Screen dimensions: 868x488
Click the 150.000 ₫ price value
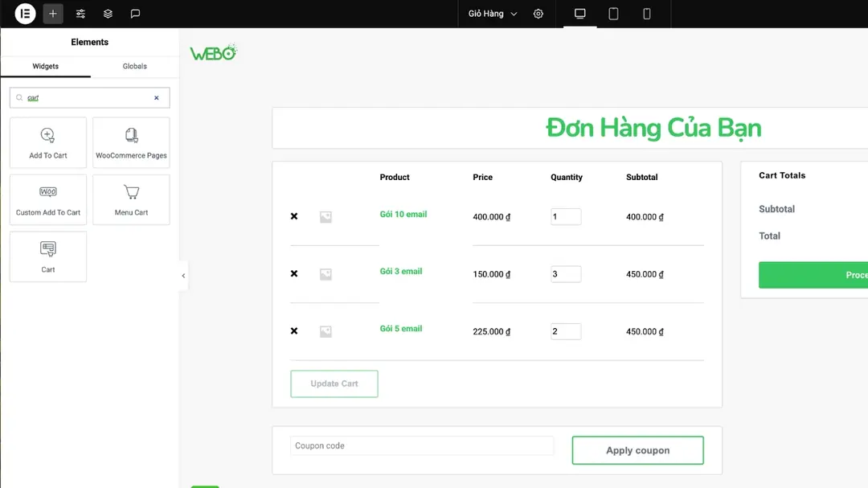tap(492, 274)
